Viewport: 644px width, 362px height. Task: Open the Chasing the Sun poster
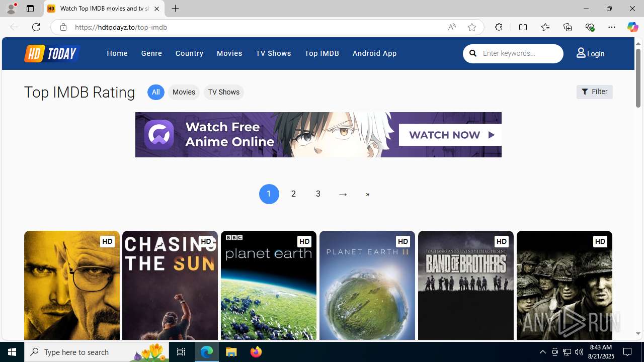[x=170, y=286]
